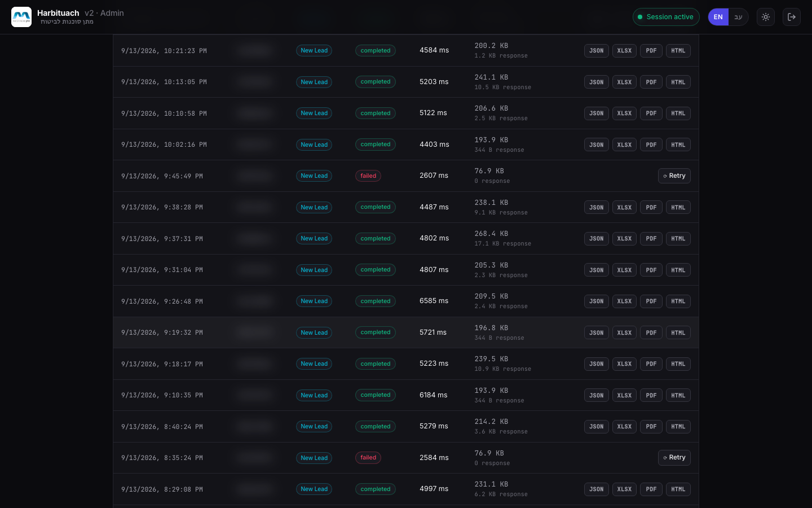This screenshot has width=812, height=508.
Task: Download PDF for the 9:26:48 PM row
Action: pyautogui.click(x=651, y=301)
